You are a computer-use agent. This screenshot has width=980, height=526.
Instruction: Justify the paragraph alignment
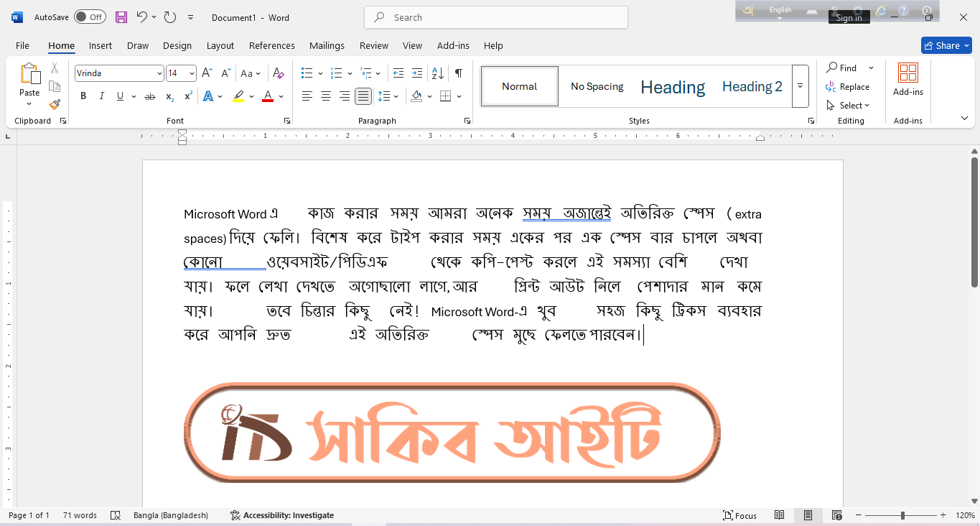[x=363, y=96]
